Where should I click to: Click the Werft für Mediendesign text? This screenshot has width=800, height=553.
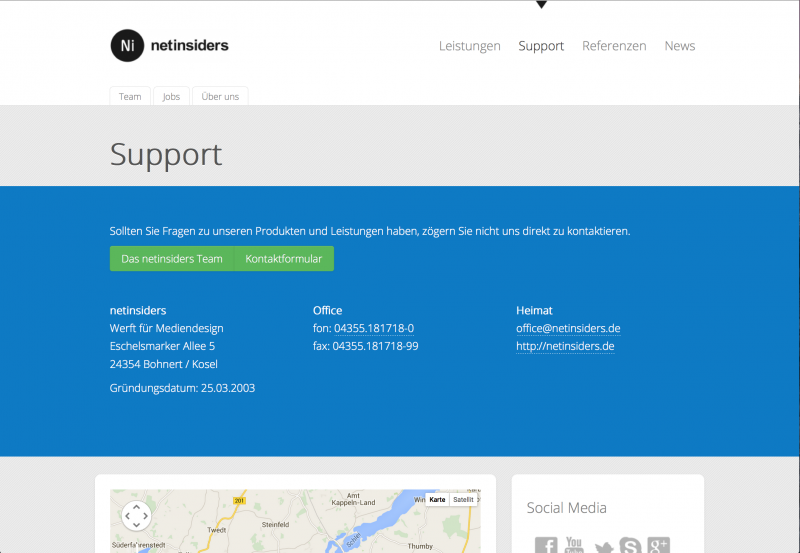166,329
